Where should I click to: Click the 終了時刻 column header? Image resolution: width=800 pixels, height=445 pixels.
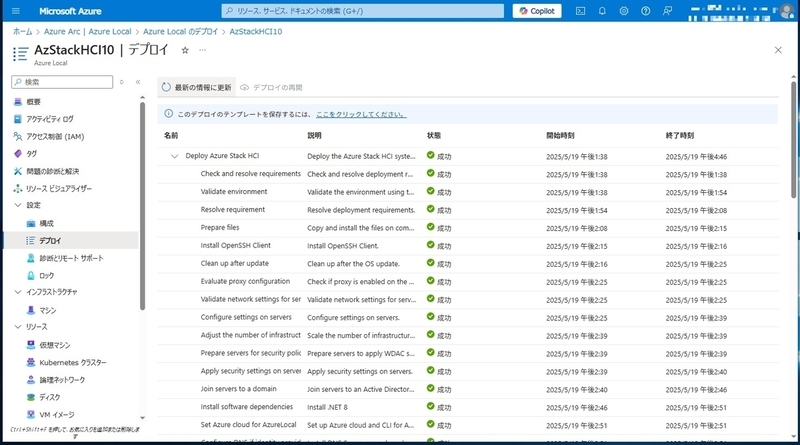pyautogui.click(x=680, y=135)
